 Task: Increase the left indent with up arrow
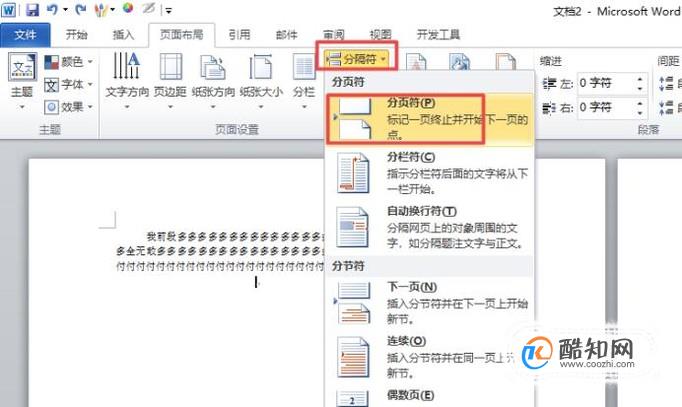[x=640, y=79]
